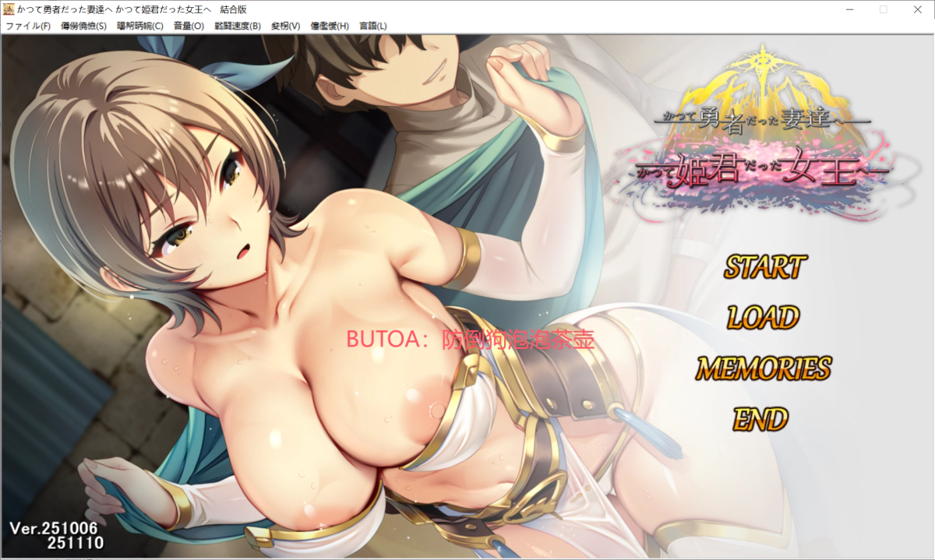Open the 音量(O) volume menu
The height and width of the screenshot is (560, 935).
[x=189, y=26]
